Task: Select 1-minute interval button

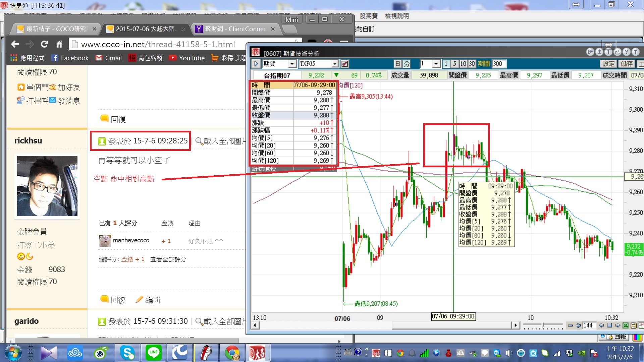Action: 446,64
